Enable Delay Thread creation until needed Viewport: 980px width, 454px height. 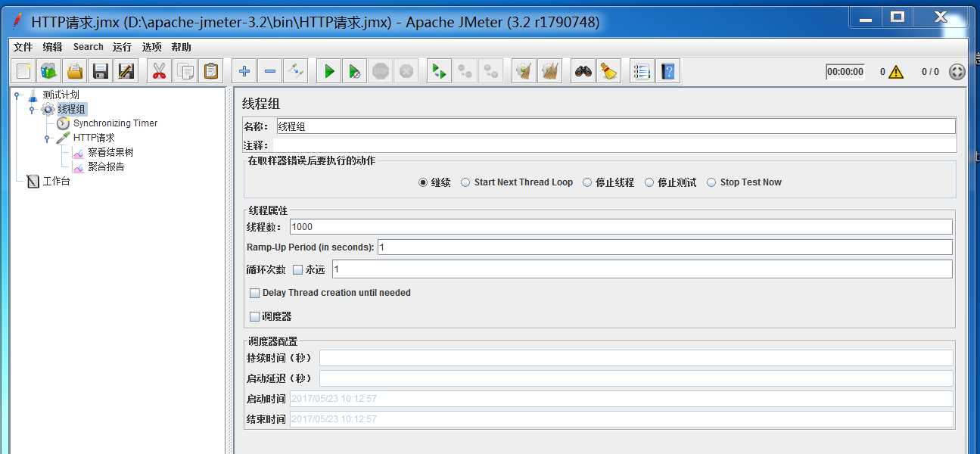pyautogui.click(x=254, y=293)
